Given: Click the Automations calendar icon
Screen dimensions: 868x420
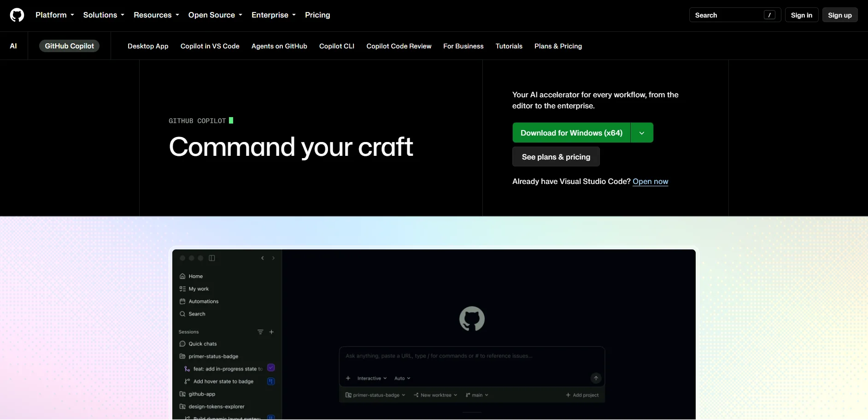Looking at the screenshot, I should click(182, 301).
